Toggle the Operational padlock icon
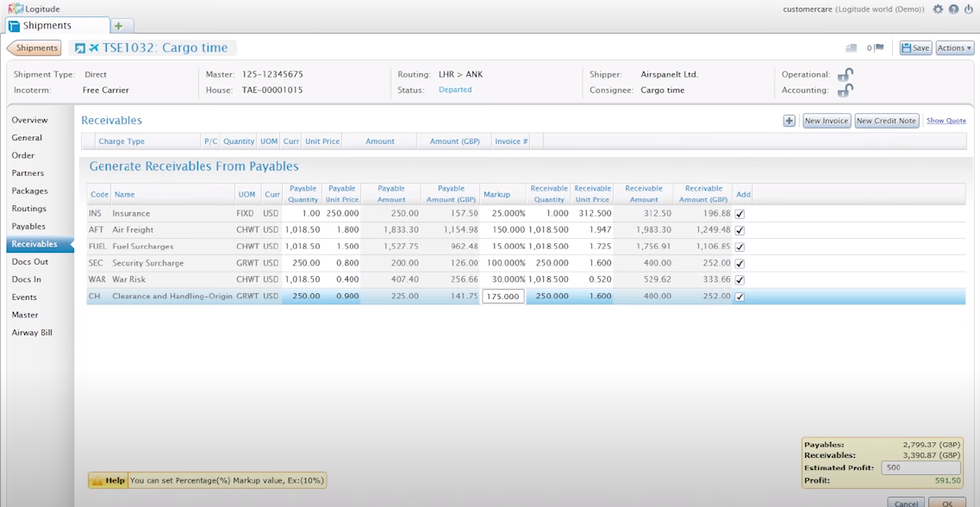The image size is (980, 507). (845, 74)
